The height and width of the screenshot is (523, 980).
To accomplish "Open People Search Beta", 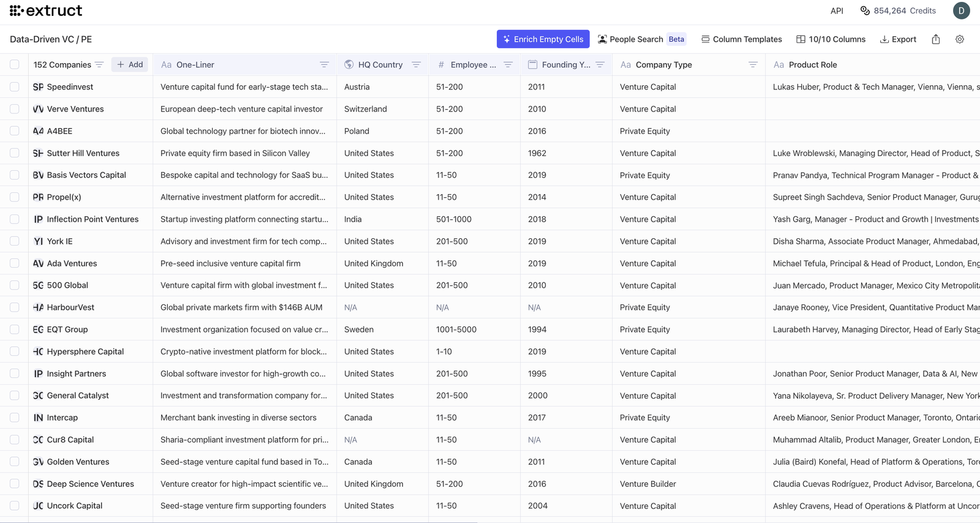I will (x=642, y=39).
